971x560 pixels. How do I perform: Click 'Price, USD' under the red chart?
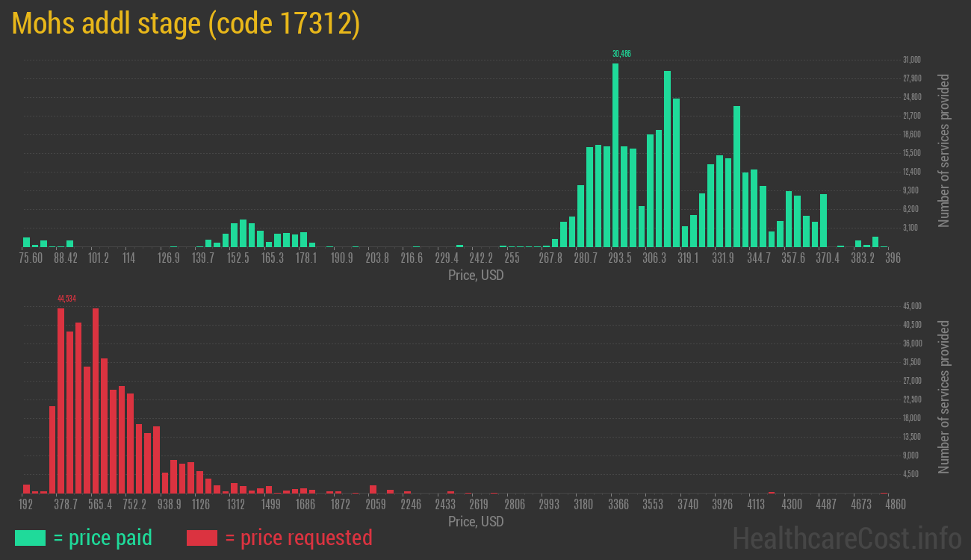476,521
